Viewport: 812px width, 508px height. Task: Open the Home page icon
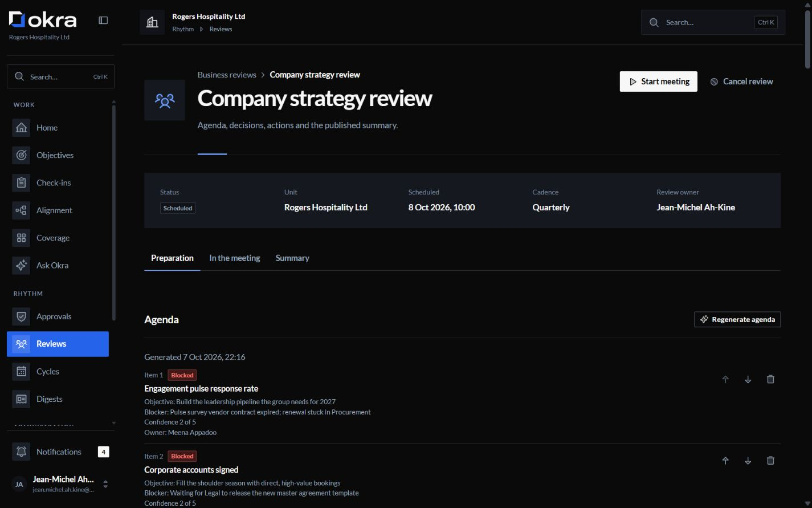click(x=21, y=128)
